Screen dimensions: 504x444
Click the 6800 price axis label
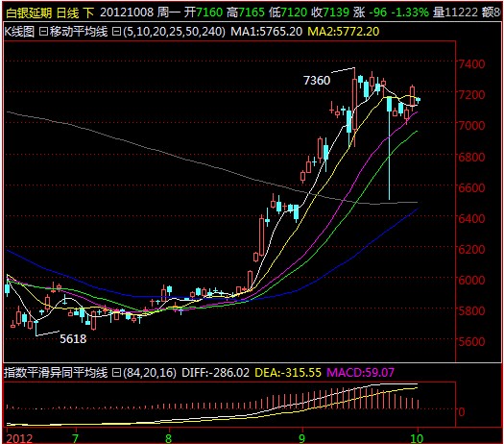(x=471, y=157)
